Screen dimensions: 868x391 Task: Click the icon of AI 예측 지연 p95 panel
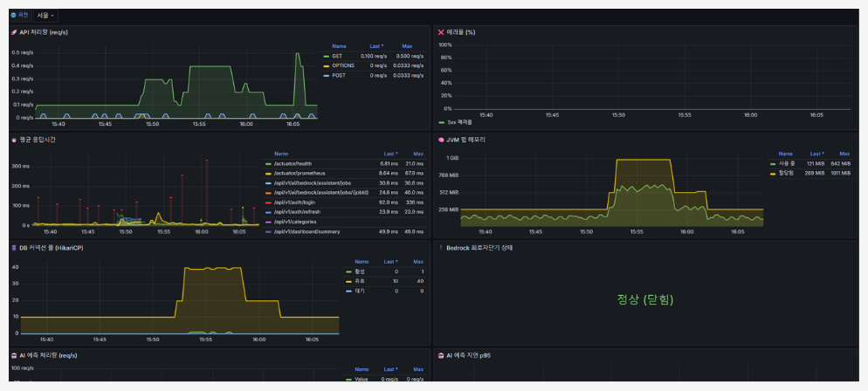click(441, 355)
